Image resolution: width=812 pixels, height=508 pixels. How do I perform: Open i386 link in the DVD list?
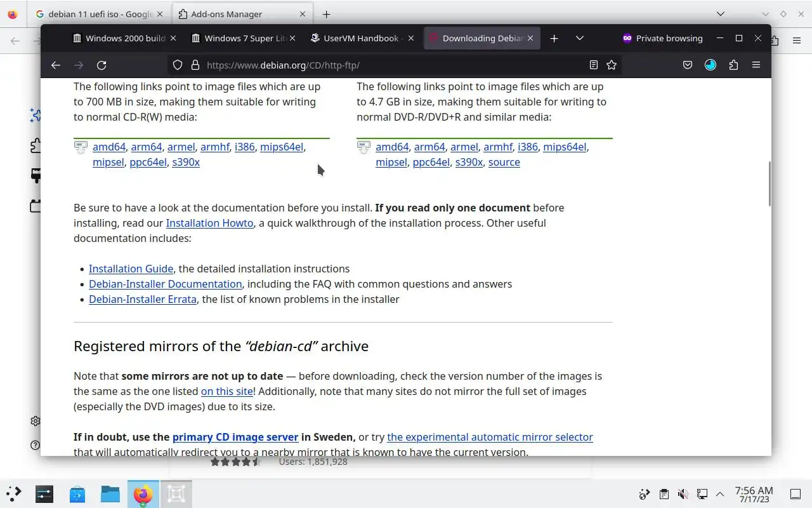(528, 147)
